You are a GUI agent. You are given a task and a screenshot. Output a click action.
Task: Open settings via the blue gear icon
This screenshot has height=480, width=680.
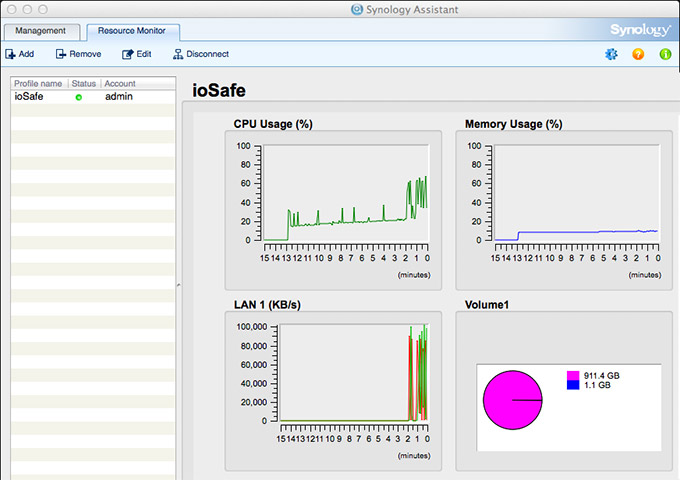click(x=611, y=54)
